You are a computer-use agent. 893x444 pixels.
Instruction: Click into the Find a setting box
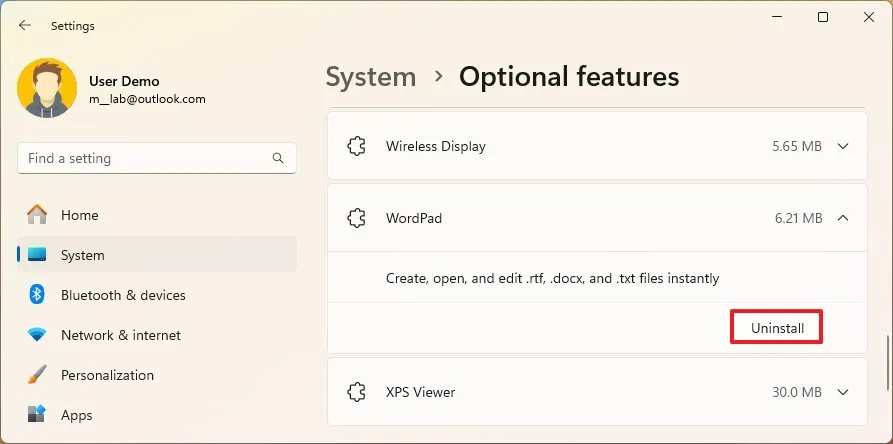point(157,158)
